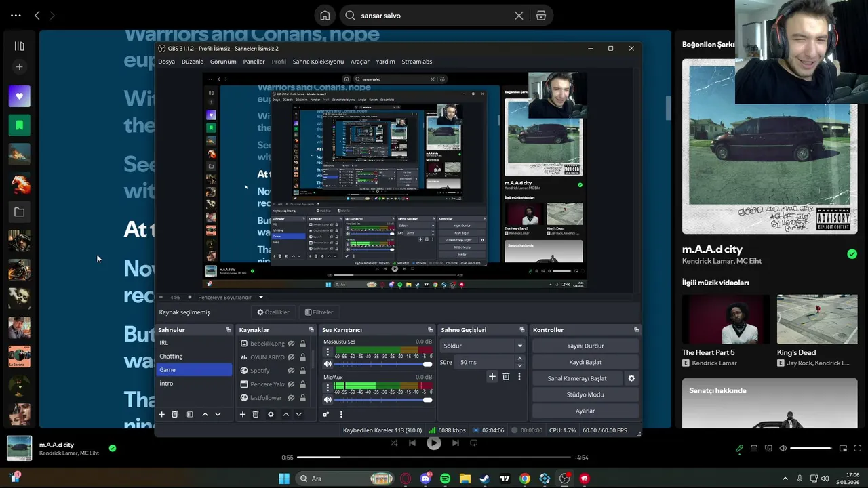Click Kaydı Başlat button
The height and width of the screenshot is (488, 868).
(x=585, y=362)
